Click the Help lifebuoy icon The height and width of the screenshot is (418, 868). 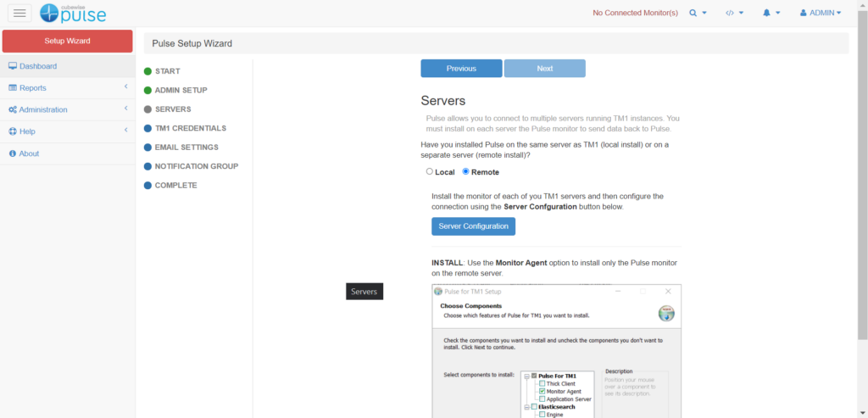[x=13, y=131]
